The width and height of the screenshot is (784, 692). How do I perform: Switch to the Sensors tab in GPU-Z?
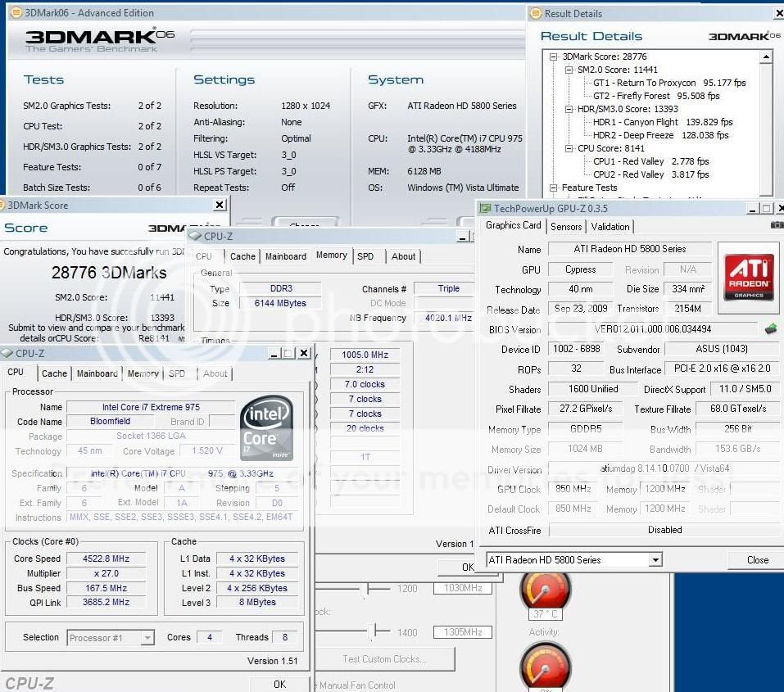pos(566,226)
